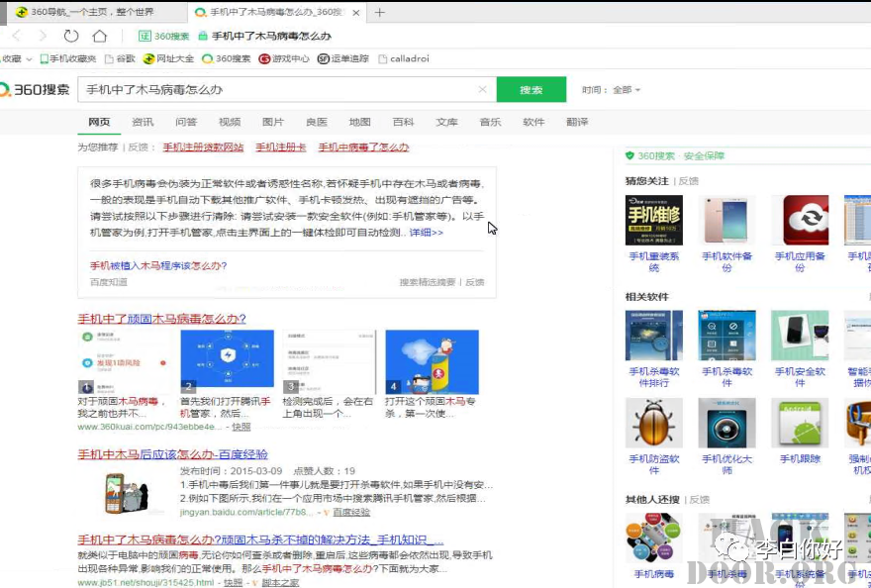Click the browser back arrow
871x588 pixels.
(x=17, y=36)
